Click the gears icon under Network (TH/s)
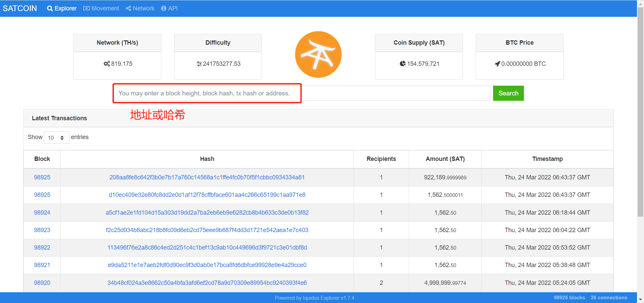The image size is (644, 303). point(107,64)
